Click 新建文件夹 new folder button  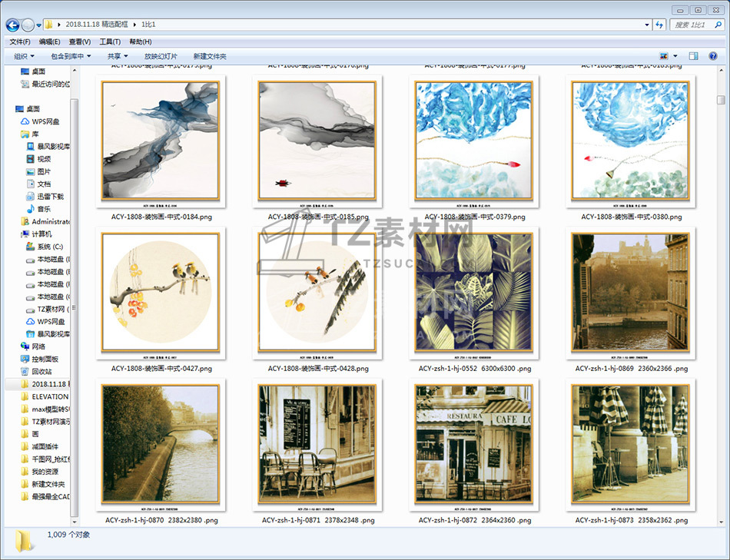(x=210, y=56)
